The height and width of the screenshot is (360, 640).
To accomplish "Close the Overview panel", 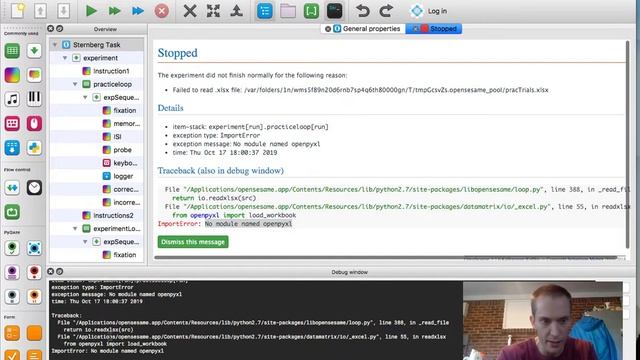I will (51, 29).
